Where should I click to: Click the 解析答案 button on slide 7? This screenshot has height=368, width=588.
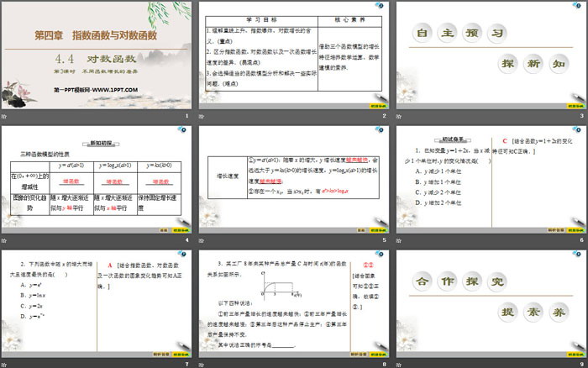pyautogui.click(x=161, y=355)
